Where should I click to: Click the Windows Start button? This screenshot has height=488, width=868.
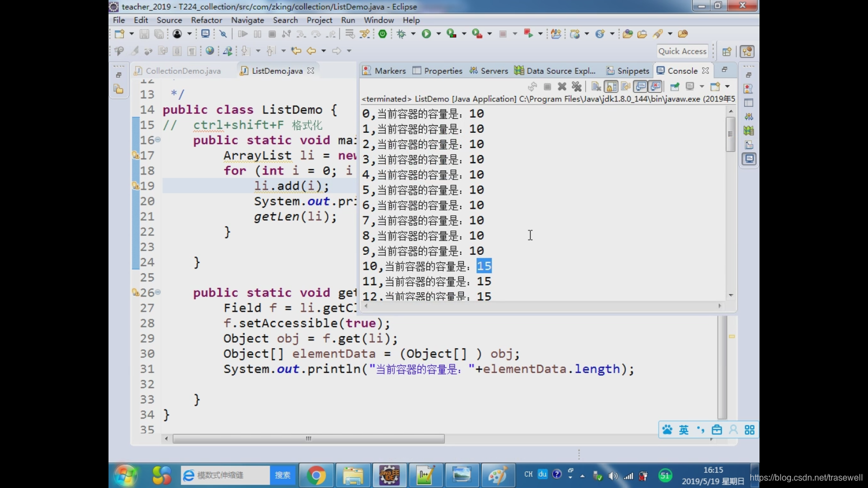pos(125,475)
